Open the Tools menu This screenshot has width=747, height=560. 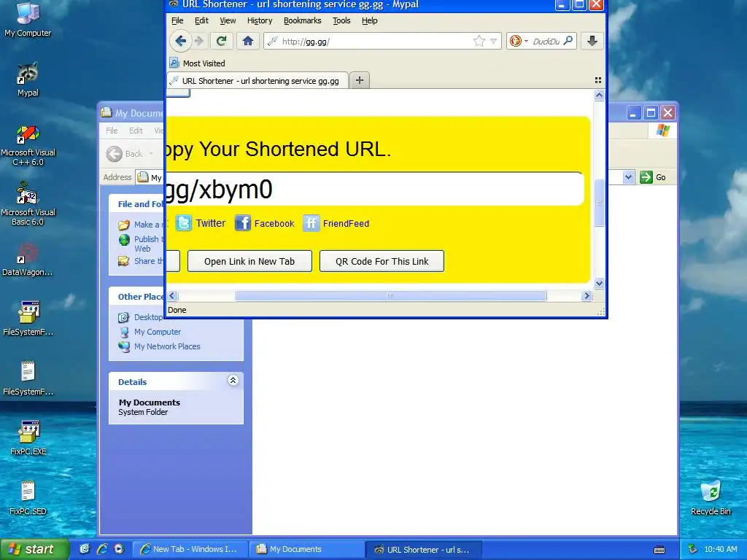click(x=341, y=20)
